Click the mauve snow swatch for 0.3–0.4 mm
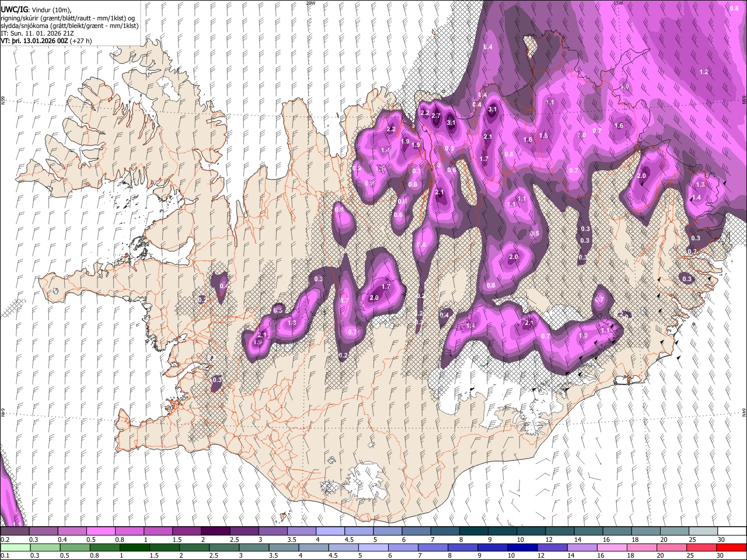 [43, 531]
